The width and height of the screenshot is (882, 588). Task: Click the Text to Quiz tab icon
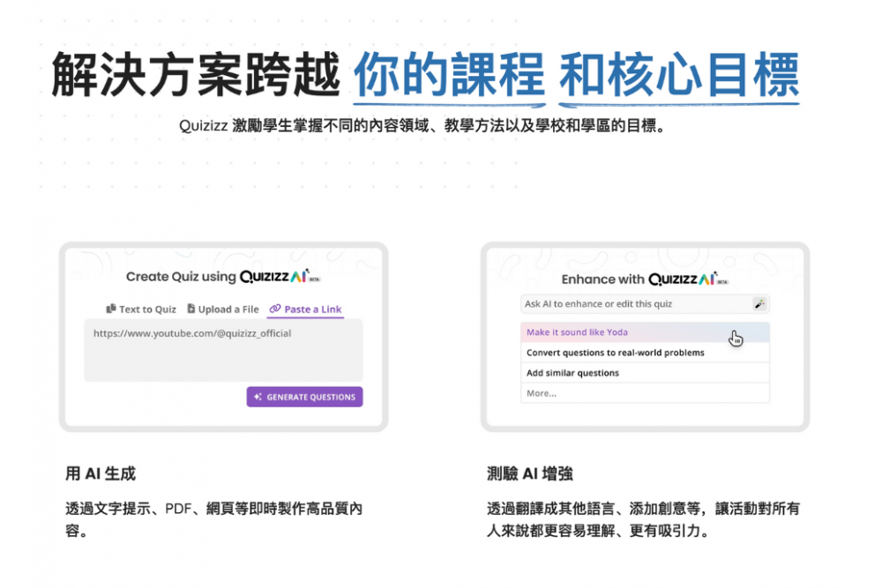click(x=111, y=309)
